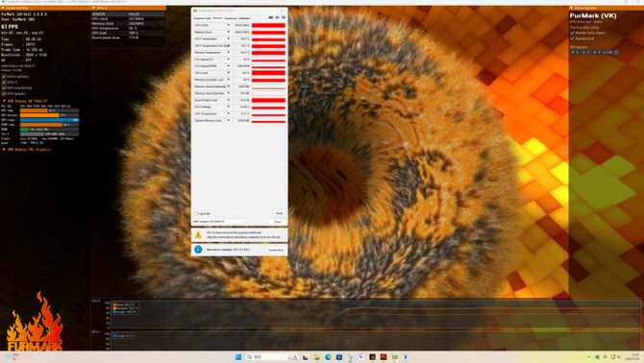Viewport: 644px width, 363px height.
Task: Click the GPU-Z screenshot camera icon
Action: pyautogui.click(x=270, y=17)
